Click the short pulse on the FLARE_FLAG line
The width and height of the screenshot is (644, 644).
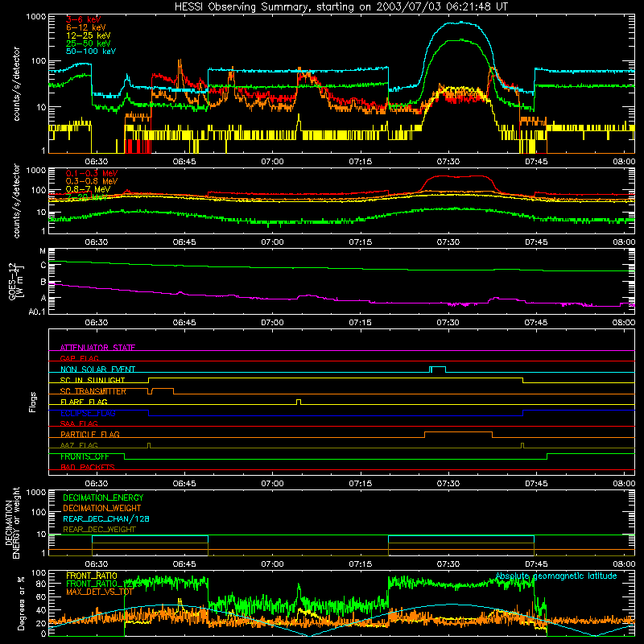coord(299,402)
